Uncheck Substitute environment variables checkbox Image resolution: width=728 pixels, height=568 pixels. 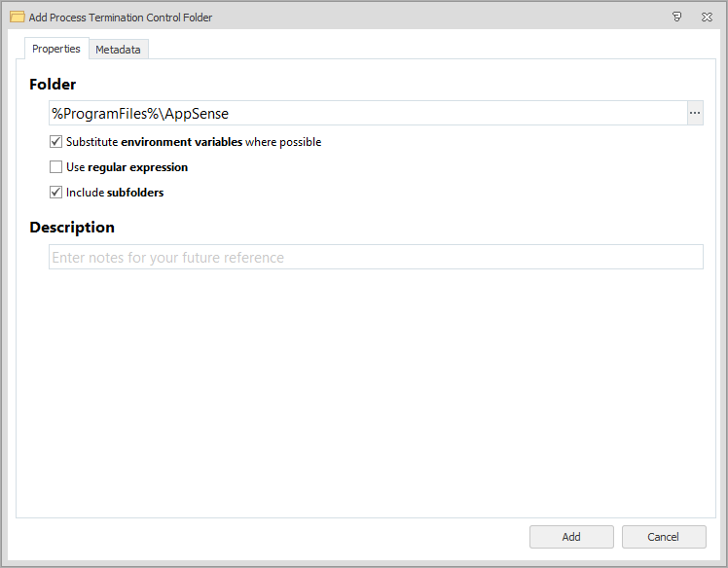[x=55, y=142]
